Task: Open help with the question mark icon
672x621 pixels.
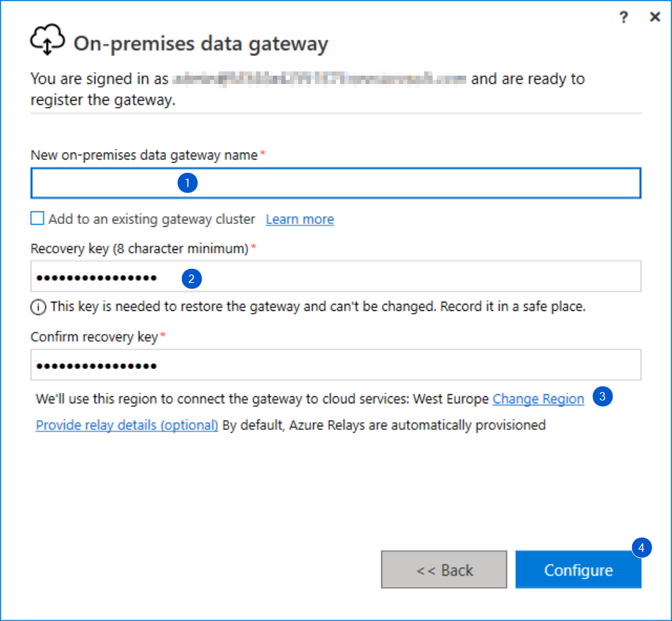Action: coord(624,17)
